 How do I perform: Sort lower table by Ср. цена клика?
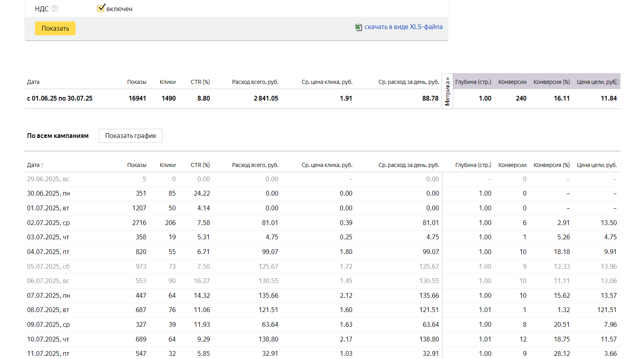tap(327, 165)
